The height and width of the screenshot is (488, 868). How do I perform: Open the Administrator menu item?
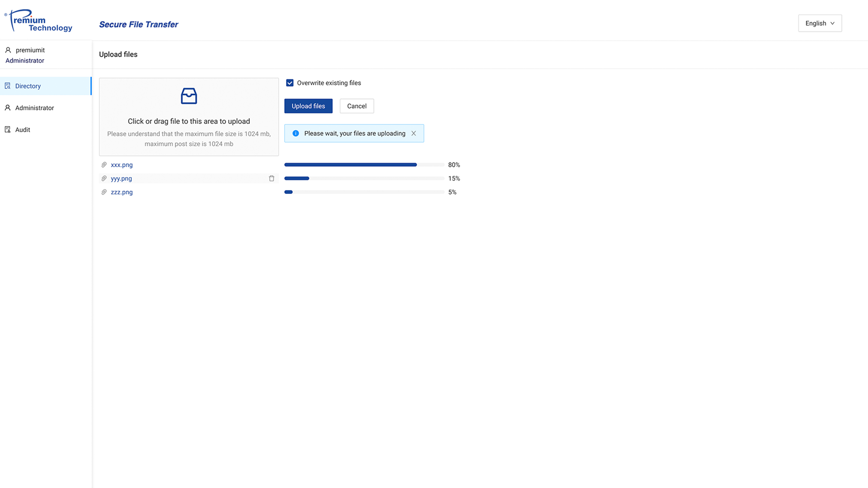pos(46,108)
